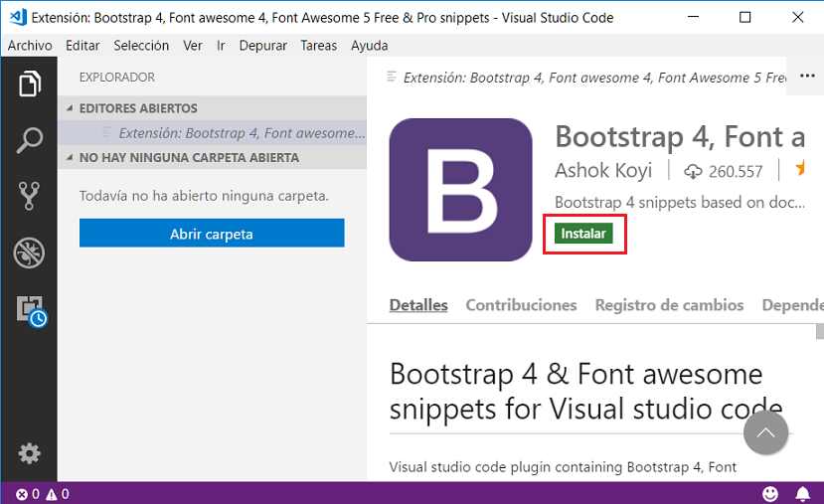Click the Ashok Koyi publisher link
Image resolution: width=824 pixels, height=504 pixels.
point(603,171)
